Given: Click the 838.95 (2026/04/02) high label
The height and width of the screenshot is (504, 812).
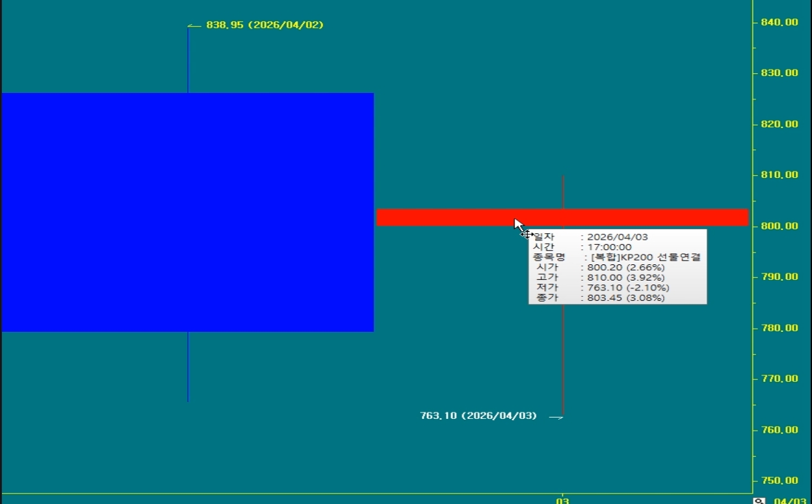Looking at the screenshot, I should coord(265,25).
